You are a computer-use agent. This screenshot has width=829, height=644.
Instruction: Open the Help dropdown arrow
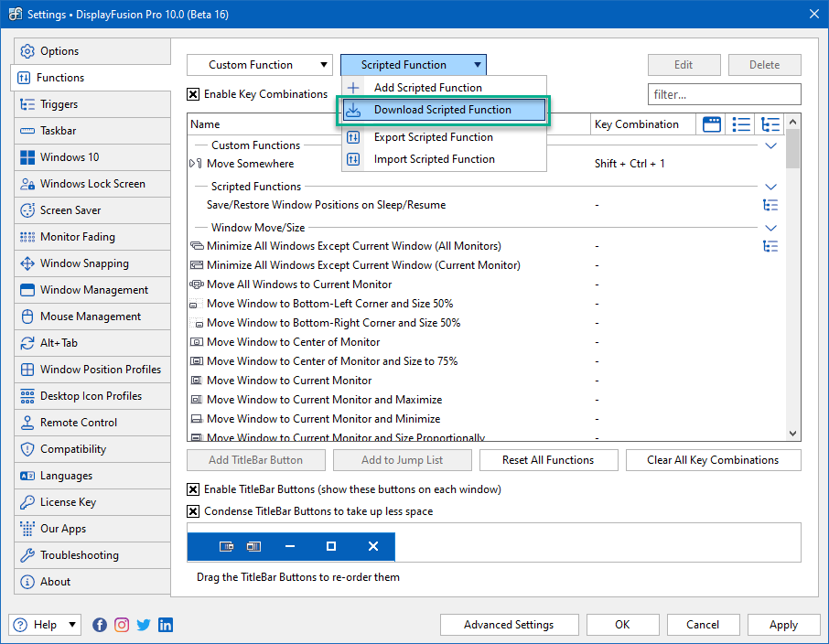[x=72, y=625]
